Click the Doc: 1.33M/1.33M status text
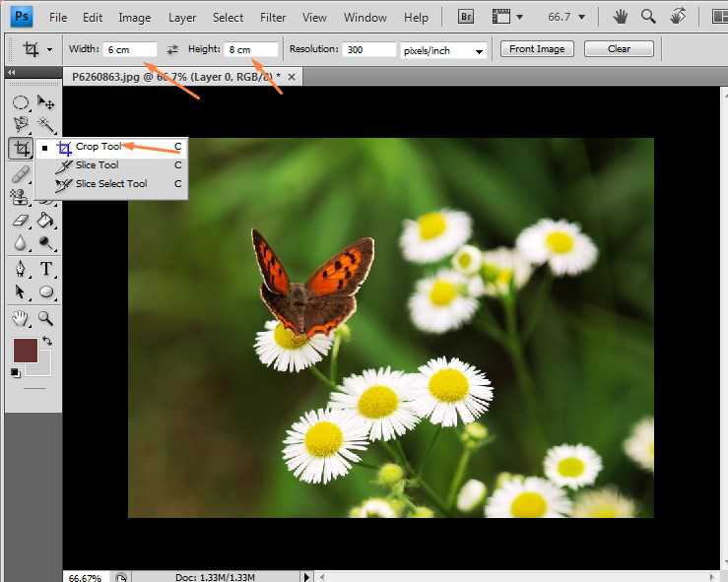Image resolution: width=728 pixels, height=582 pixels. pyautogui.click(x=215, y=577)
